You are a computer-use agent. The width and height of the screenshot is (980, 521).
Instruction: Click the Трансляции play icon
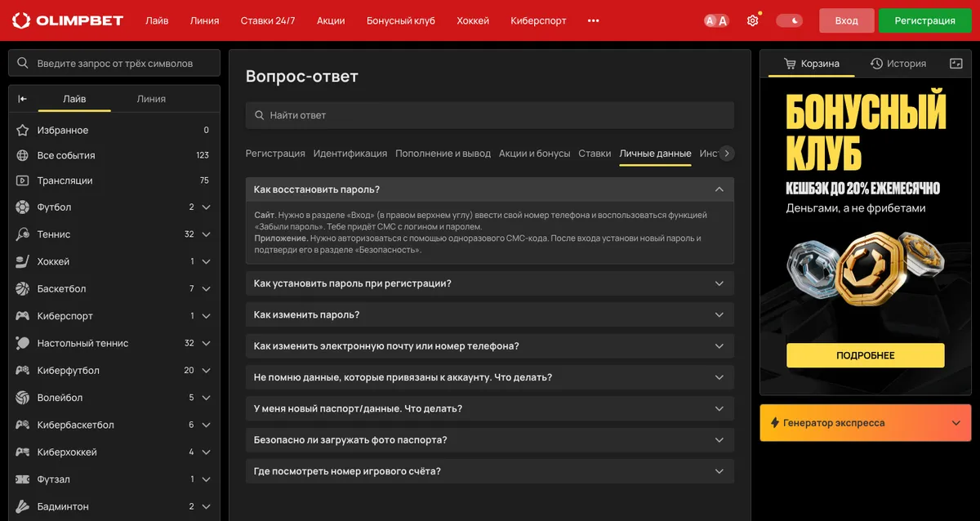pyautogui.click(x=23, y=180)
